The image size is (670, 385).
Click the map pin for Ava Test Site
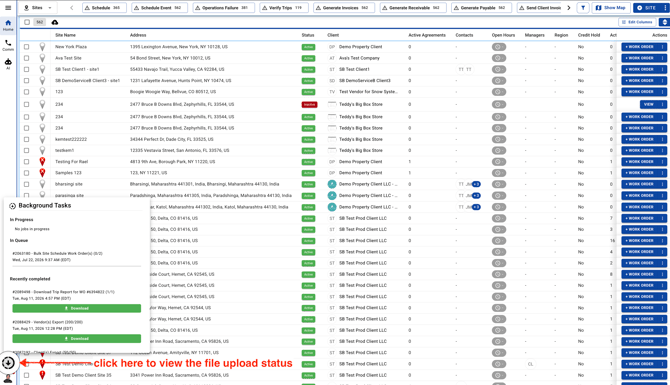[42, 58]
